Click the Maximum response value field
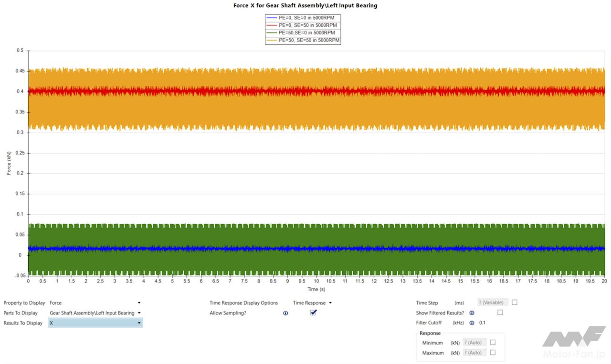Viewport: 611px width, 364px height. click(474, 353)
